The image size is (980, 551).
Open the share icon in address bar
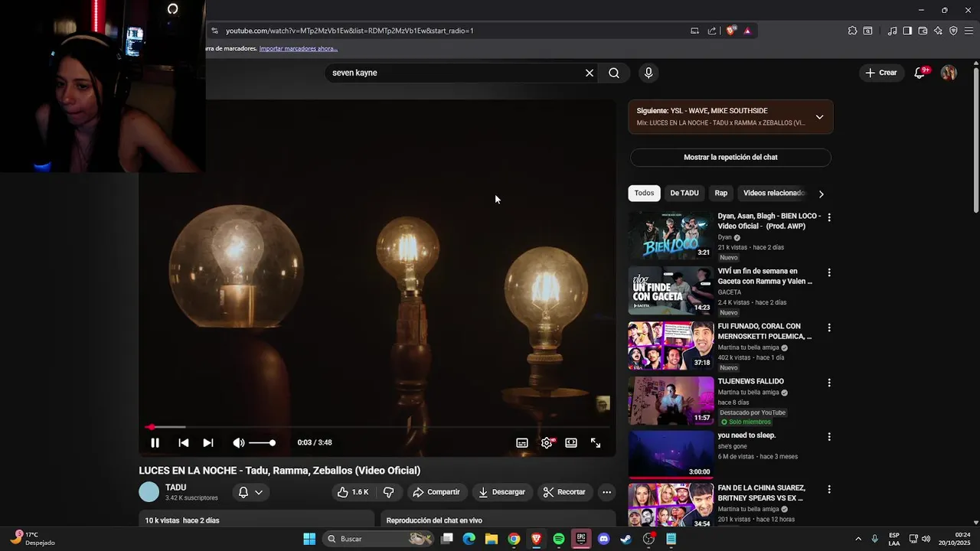point(712,31)
